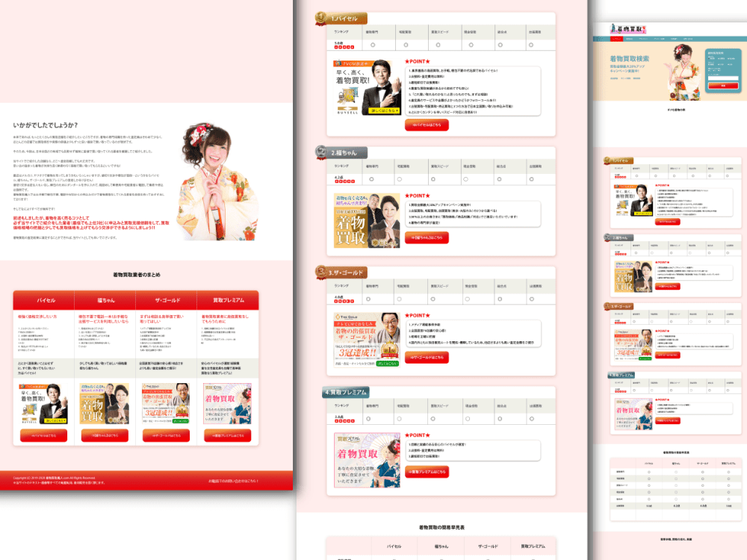
Task: Click the いかがでしたでしょうか? heading on the left page
Action: (46, 125)
